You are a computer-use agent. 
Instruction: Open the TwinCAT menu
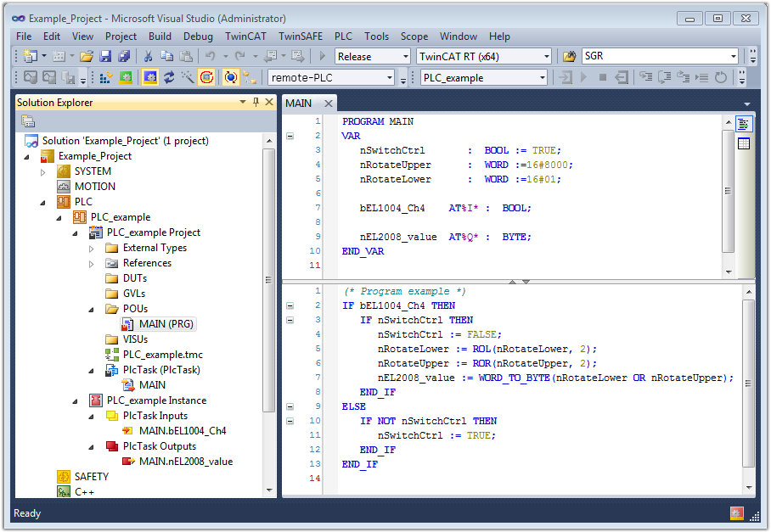point(245,36)
